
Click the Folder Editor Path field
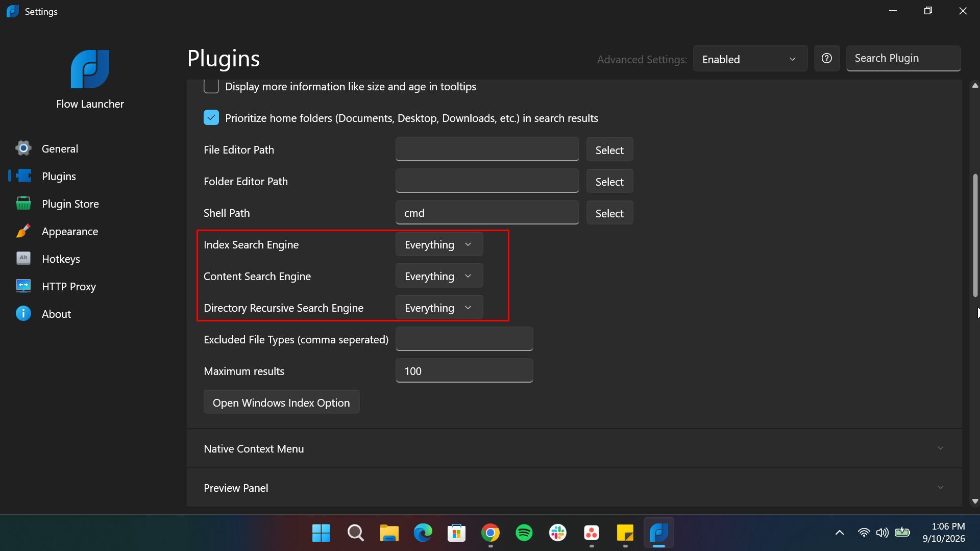coord(487,181)
